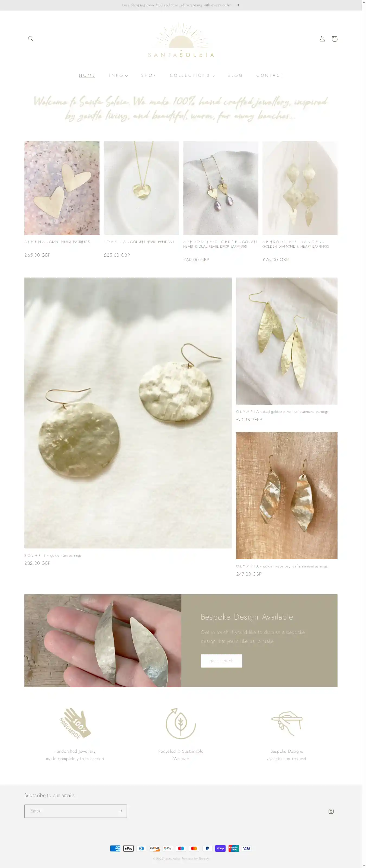Submit email with subscribe arrow icon
366x868 pixels.
pos(120,811)
